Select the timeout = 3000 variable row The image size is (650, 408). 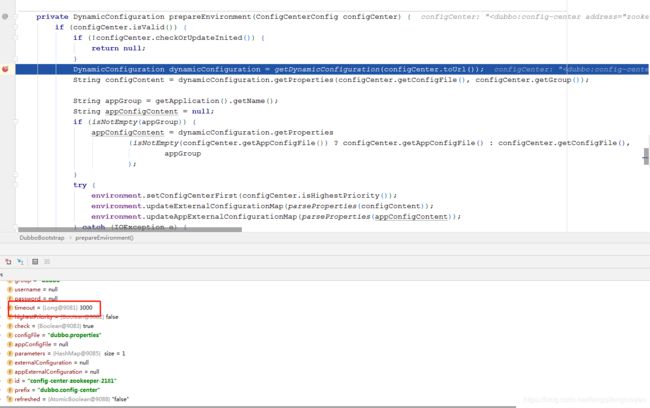[x=54, y=308]
